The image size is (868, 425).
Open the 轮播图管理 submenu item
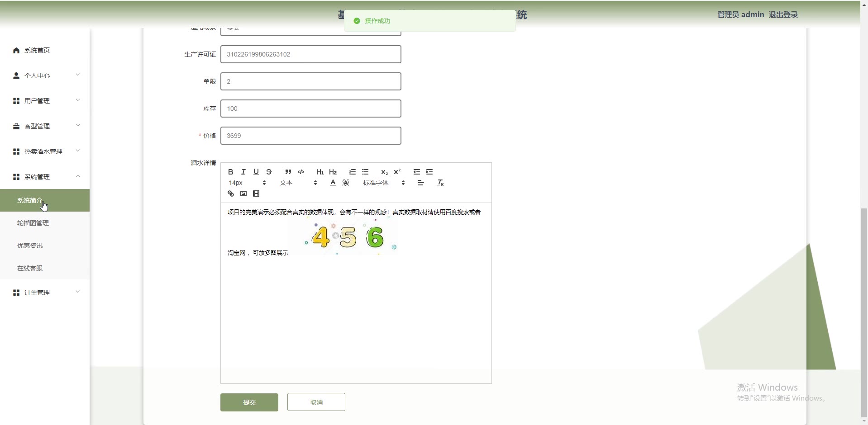45,223
